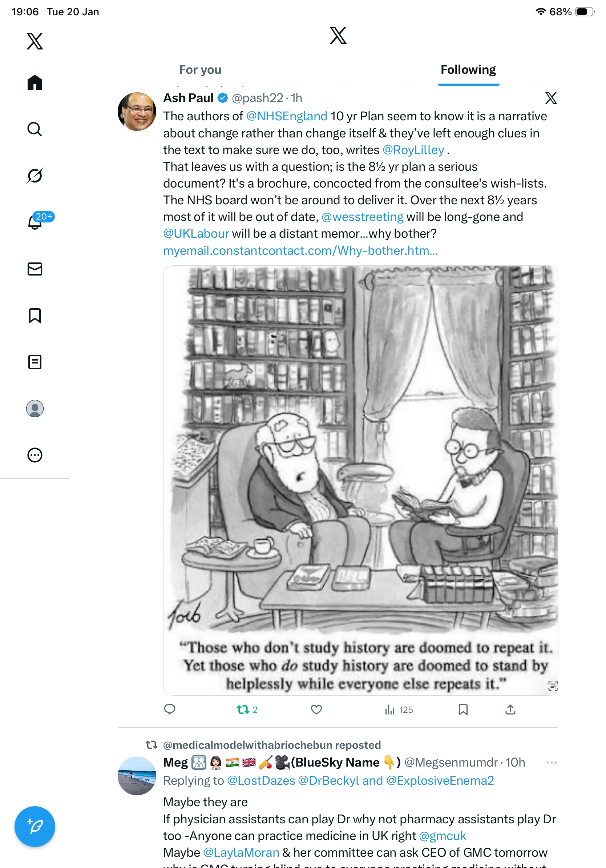The width and height of the screenshot is (606, 868).
Task: Reply to Ash Paul's post
Action: point(170,710)
